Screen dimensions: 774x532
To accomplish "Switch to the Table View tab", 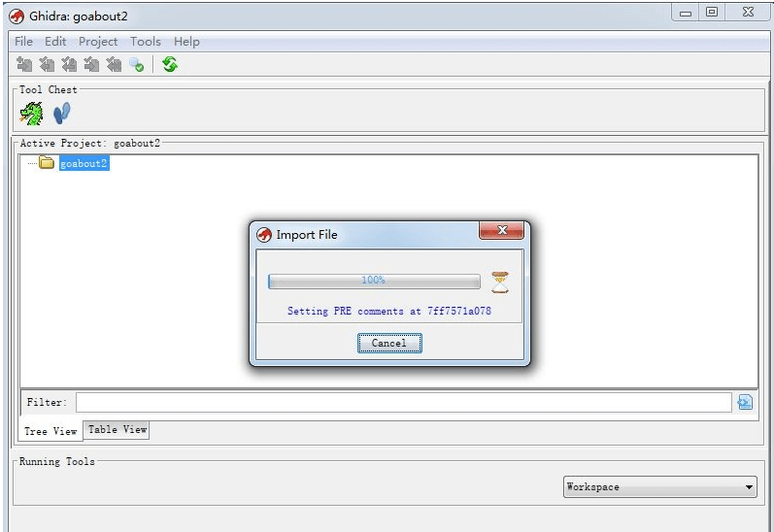I will tap(118, 429).
